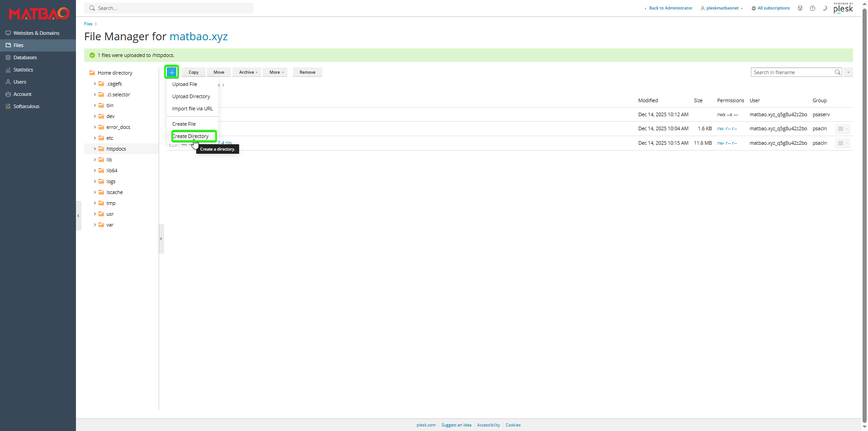The width and height of the screenshot is (868, 431).
Task: Open the Archive dropdown button
Action: 248,72
